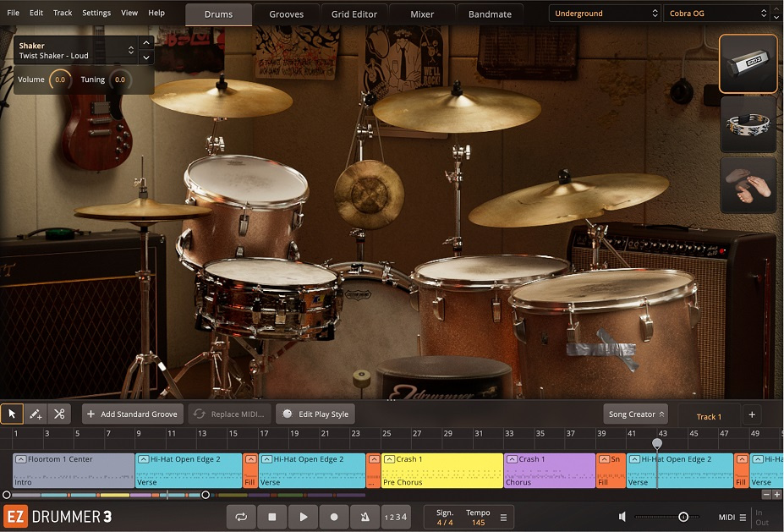Image resolution: width=784 pixels, height=532 pixels.
Task: Arm recording with the record button
Action: point(333,517)
